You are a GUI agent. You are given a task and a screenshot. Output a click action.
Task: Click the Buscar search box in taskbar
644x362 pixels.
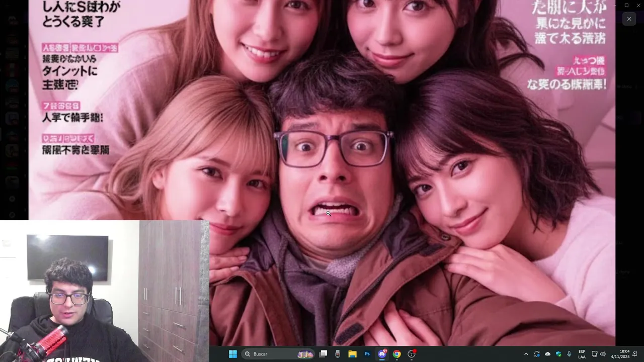click(x=278, y=354)
